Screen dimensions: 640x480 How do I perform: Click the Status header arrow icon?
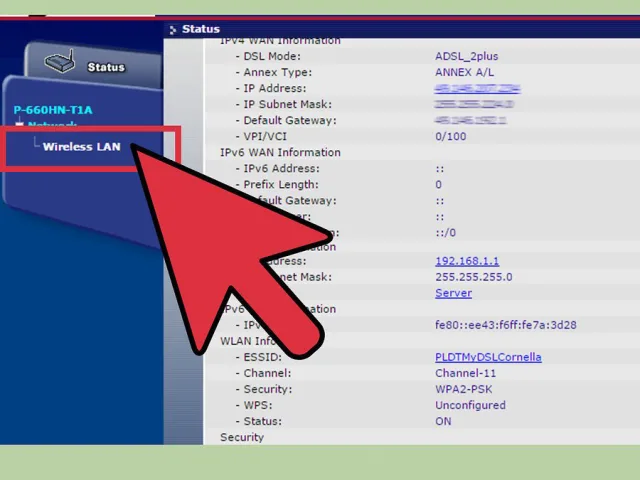coord(173,29)
